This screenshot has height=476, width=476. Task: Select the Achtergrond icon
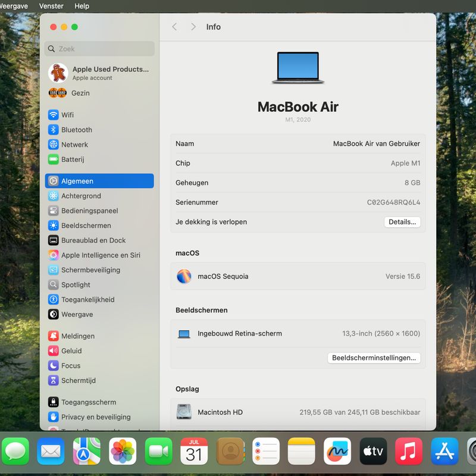(x=54, y=196)
